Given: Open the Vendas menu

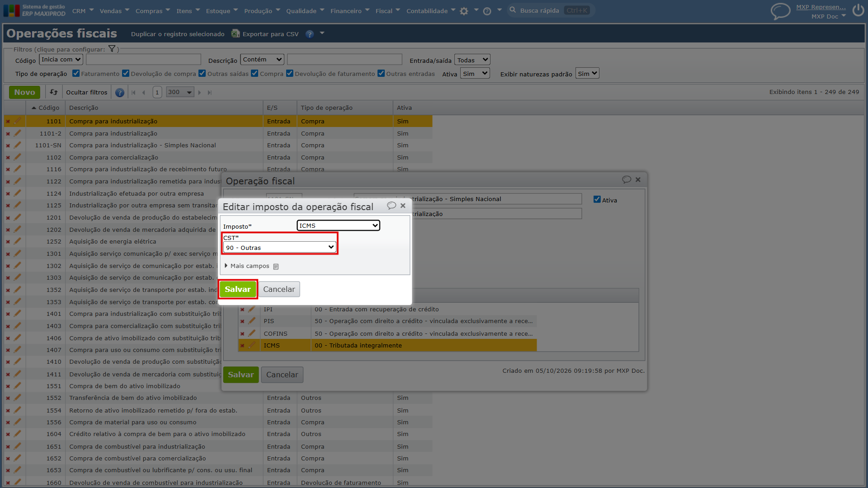Looking at the screenshot, I should pyautogui.click(x=114, y=11).
